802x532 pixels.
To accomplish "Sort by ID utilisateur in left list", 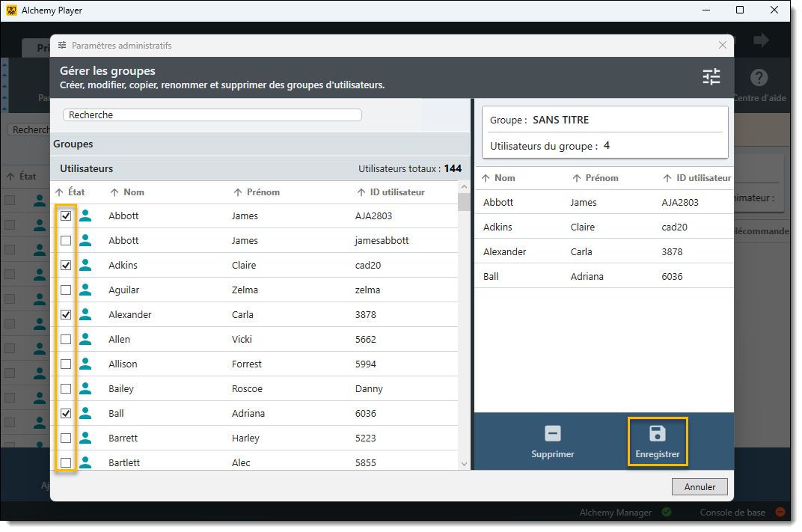I will (397, 192).
